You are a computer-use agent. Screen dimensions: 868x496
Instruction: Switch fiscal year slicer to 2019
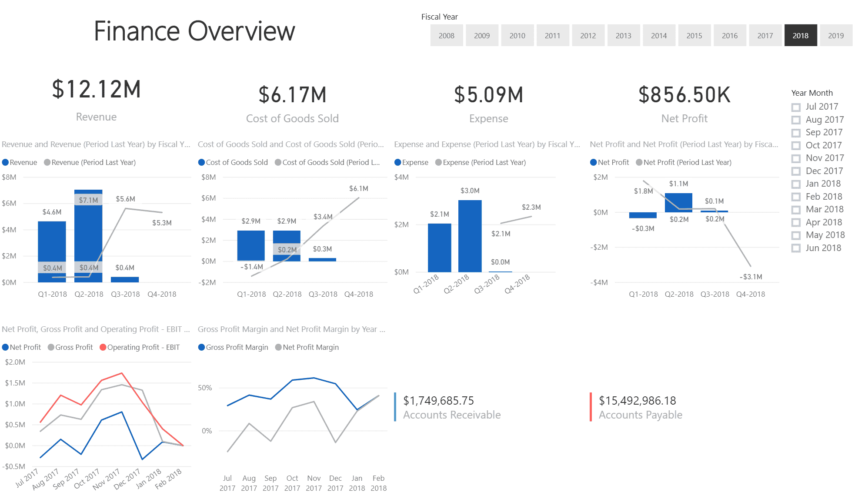[836, 36]
